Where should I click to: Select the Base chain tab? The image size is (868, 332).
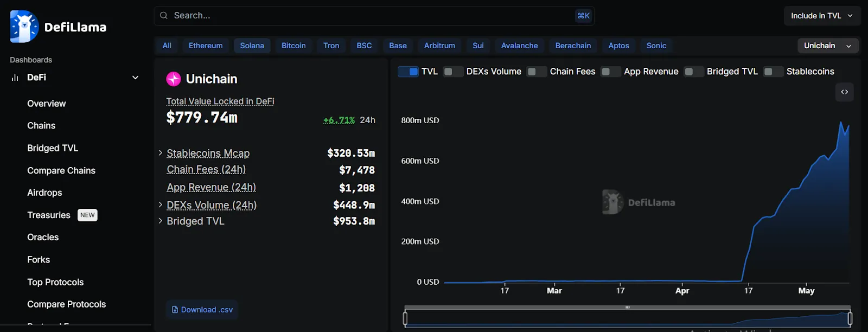tap(398, 46)
